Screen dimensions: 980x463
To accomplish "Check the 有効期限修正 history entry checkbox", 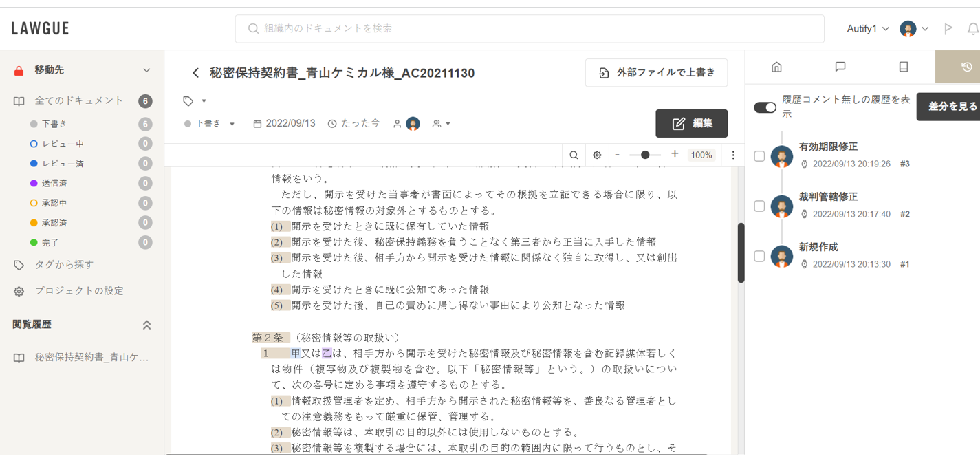I will point(759,156).
